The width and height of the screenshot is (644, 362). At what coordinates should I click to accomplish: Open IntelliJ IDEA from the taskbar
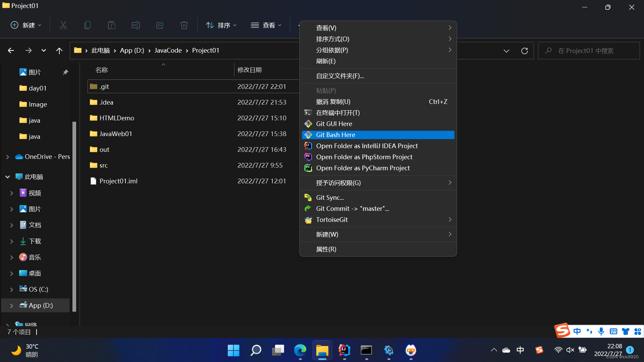(x=344, y=350)
